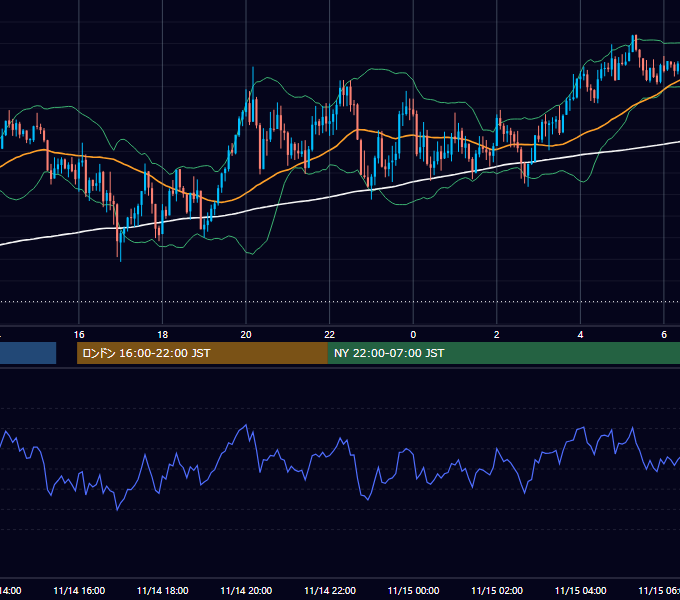Click the blue session bar before London

point(28,353)
